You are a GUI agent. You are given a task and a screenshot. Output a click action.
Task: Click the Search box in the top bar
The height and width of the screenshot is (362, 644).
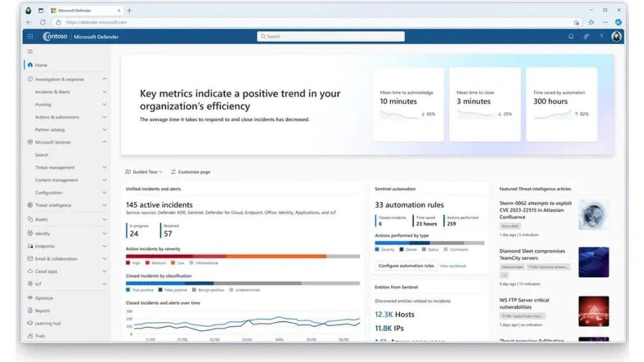[331, 36]
